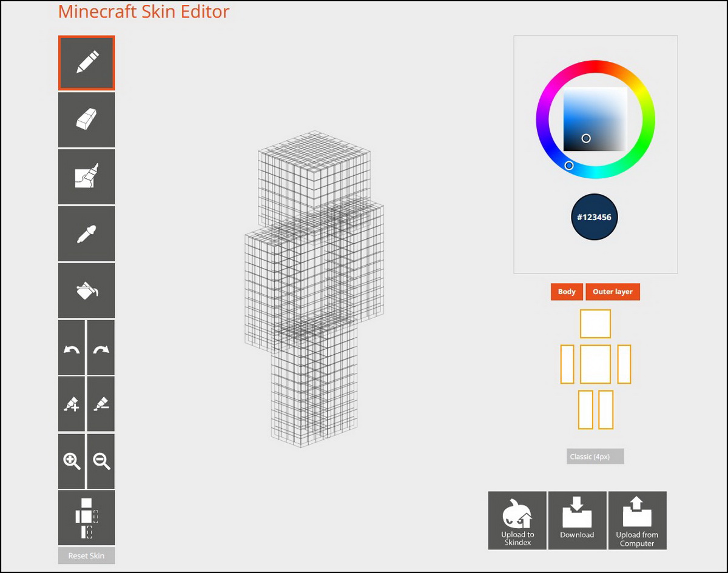Upload the skin to Skindex
This screenshot has width=728, height=573.
coord(517,520)
